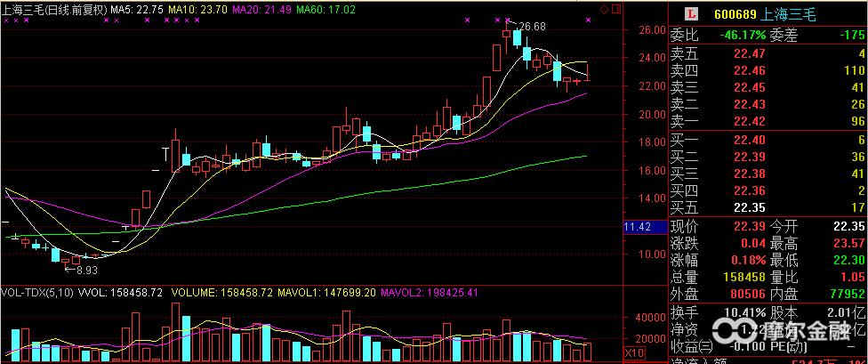Select the 买四 row price 22.36

point(751,191)
